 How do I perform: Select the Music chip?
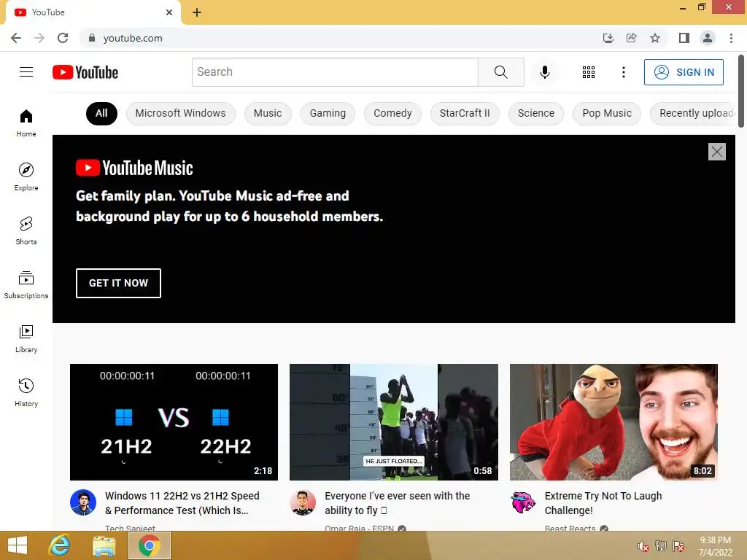click(x=268, y=113)
